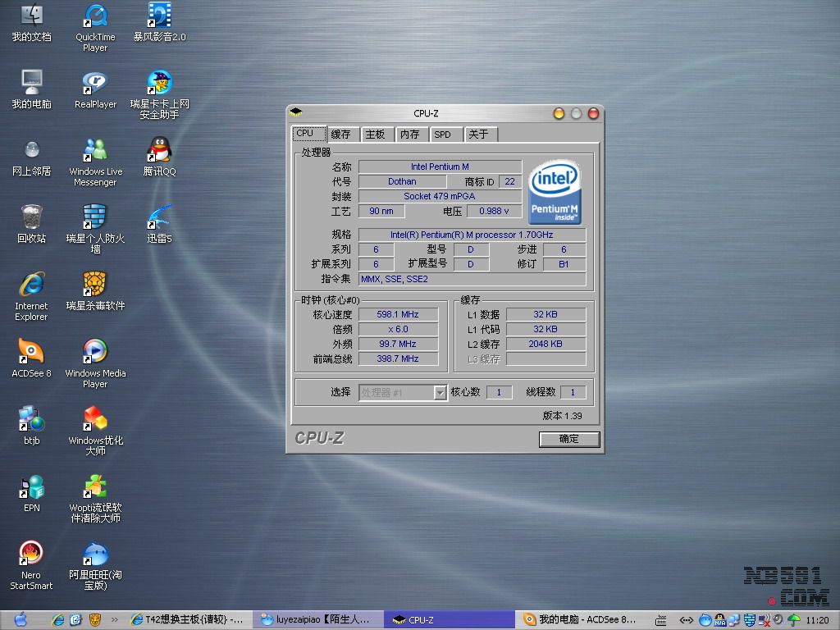Open QuickTime Player desktop icon

[95, 16]
